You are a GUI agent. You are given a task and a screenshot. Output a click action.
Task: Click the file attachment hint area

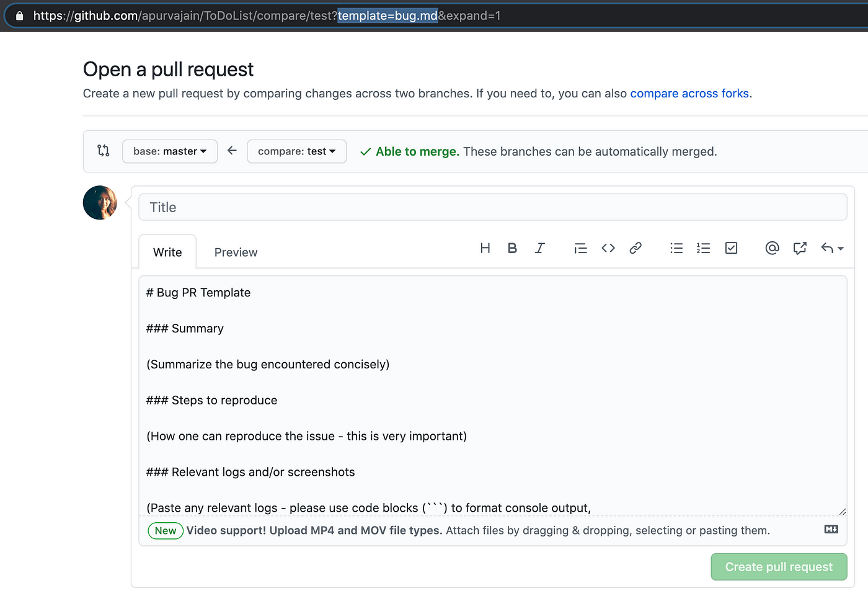(493, 531)
